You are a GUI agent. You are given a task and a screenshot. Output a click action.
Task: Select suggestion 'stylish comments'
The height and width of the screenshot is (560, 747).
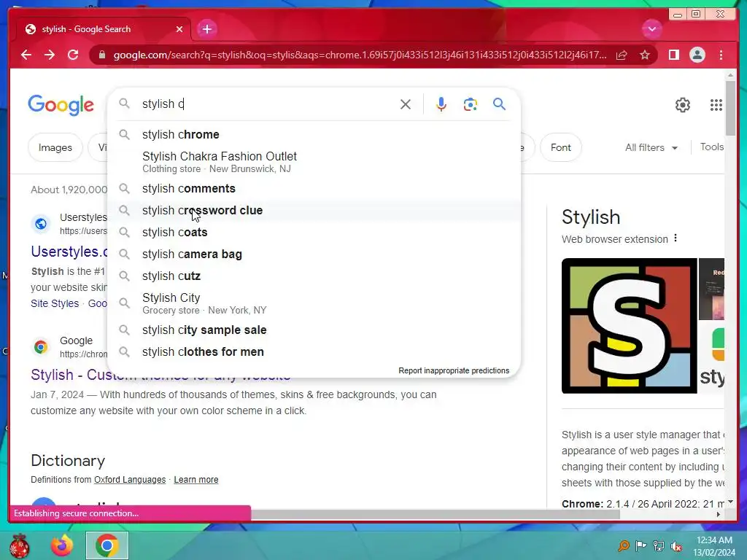pos(314,189)
